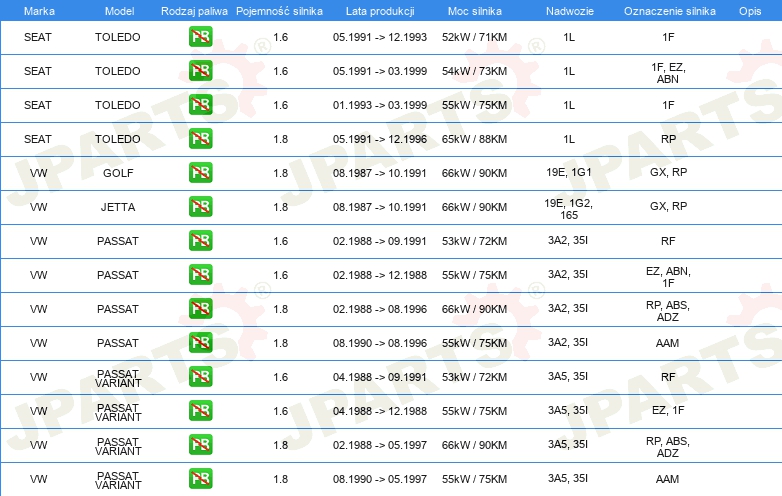Click the fuel icon for Passat 02.1988 -> 09.1991
Viewport: 782px width, 496px height.
tap(200, 241)
